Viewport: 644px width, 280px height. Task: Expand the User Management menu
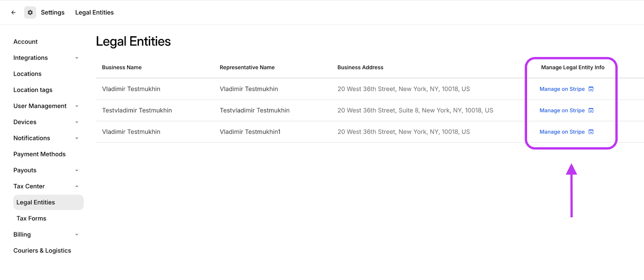coord(76,106)
